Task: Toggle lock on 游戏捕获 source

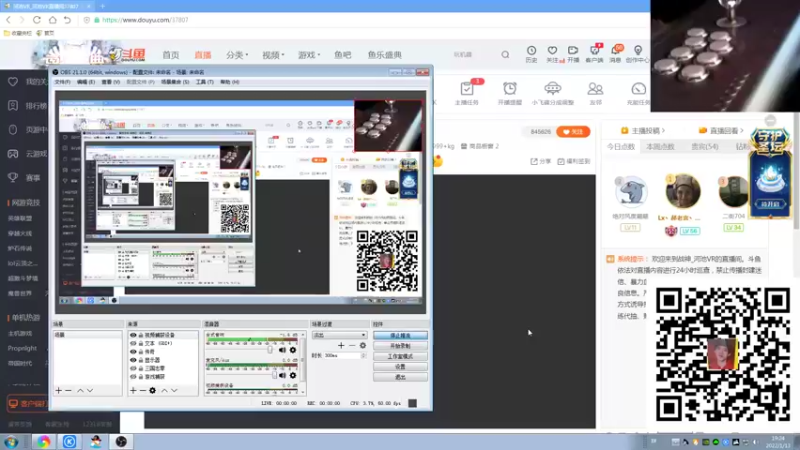Action: [x=141, y=377]
